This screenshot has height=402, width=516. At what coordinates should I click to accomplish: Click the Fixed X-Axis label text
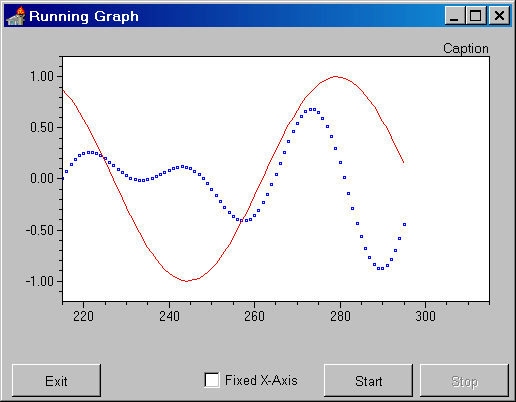tap(261, 380)
